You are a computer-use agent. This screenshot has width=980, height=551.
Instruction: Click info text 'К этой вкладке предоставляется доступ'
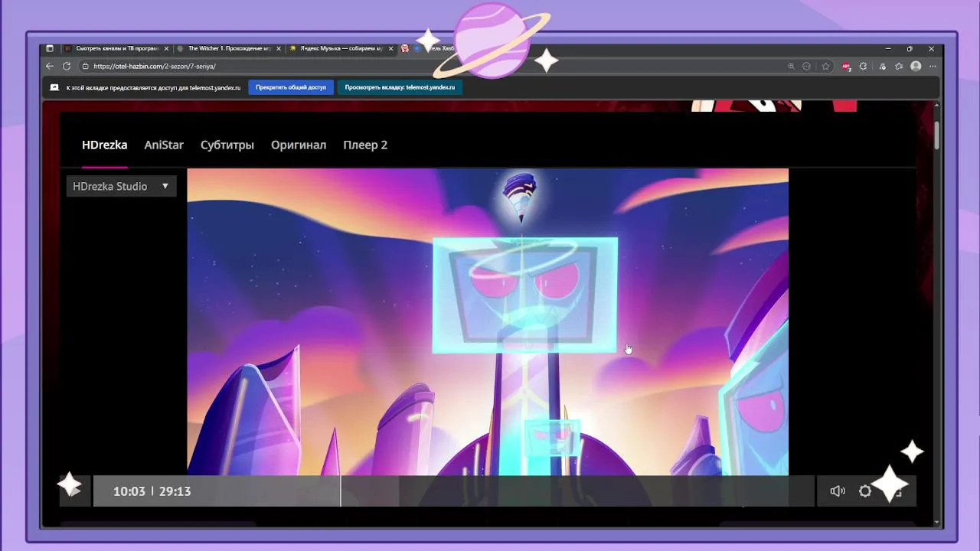pyautogui.click(x=153, y=87)
